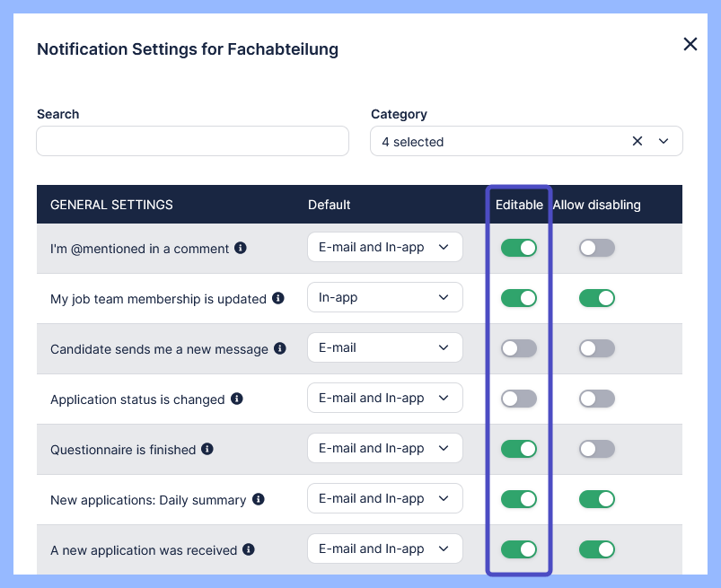Click info icon beside Application status is changed

click(x=237, y=399)
